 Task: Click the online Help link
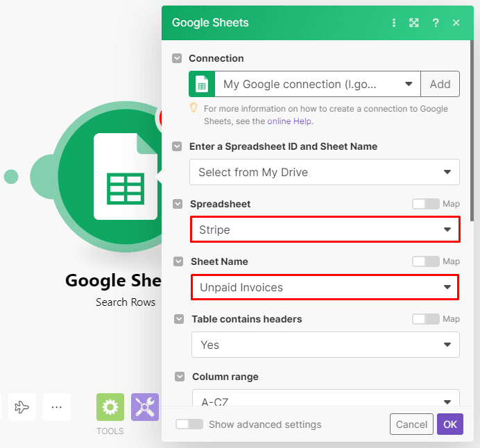point(289,121)
